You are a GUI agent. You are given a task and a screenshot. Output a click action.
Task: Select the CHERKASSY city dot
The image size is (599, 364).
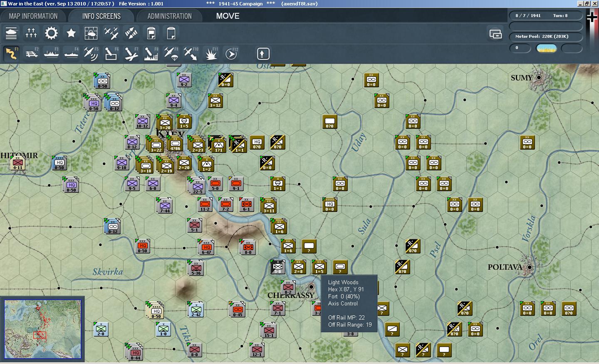coord(311,287)
